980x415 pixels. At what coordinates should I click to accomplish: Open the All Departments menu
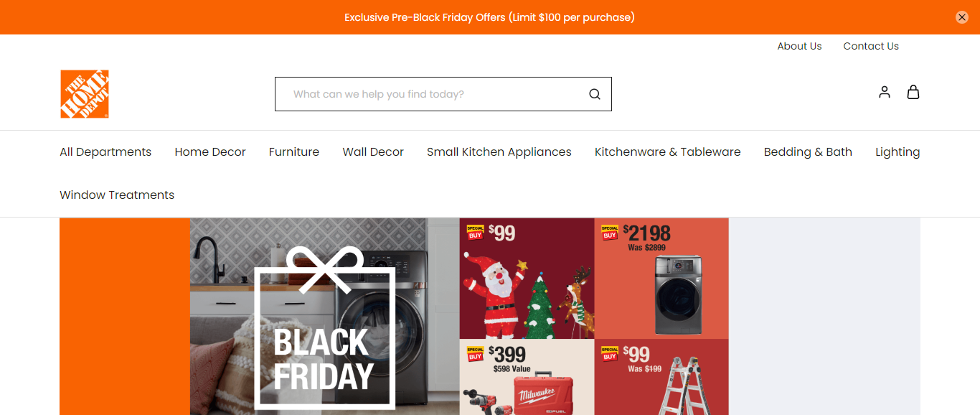[x=105, y=152]
